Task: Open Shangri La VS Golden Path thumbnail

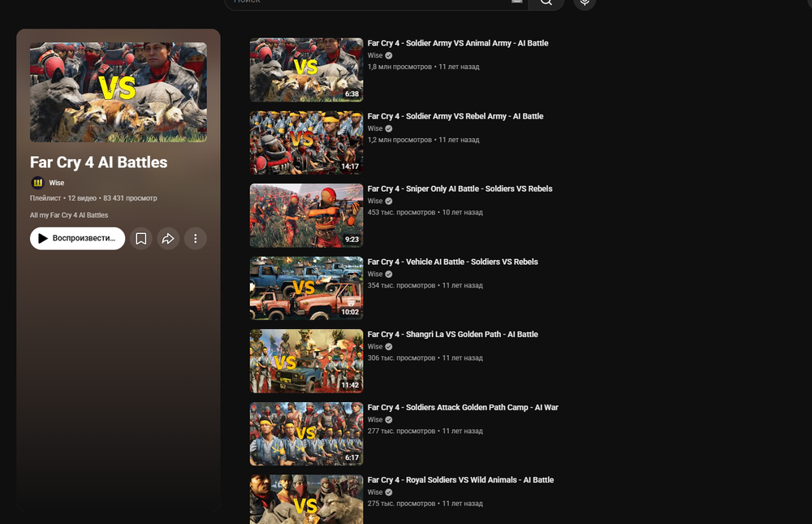Action: pos(307,362)
